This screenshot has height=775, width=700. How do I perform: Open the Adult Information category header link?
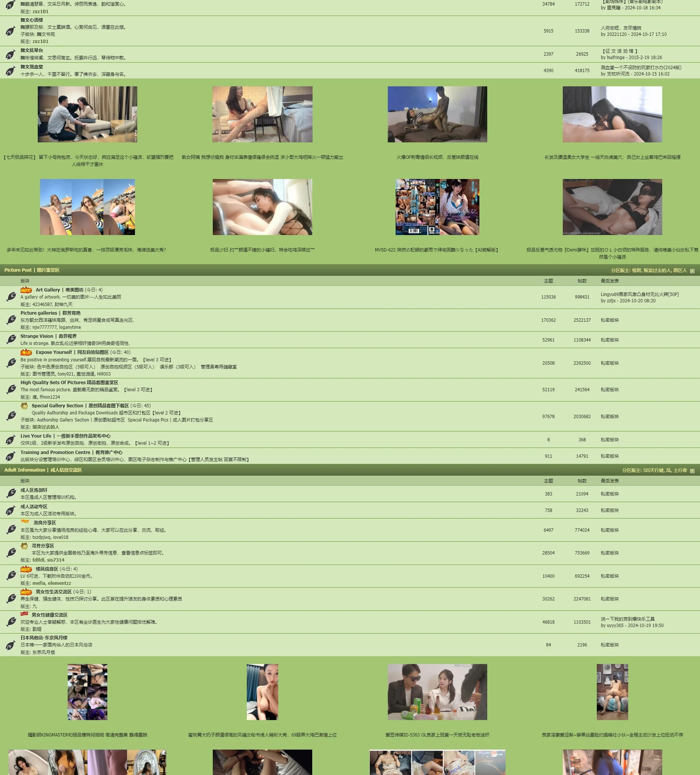tap(43, 470)
